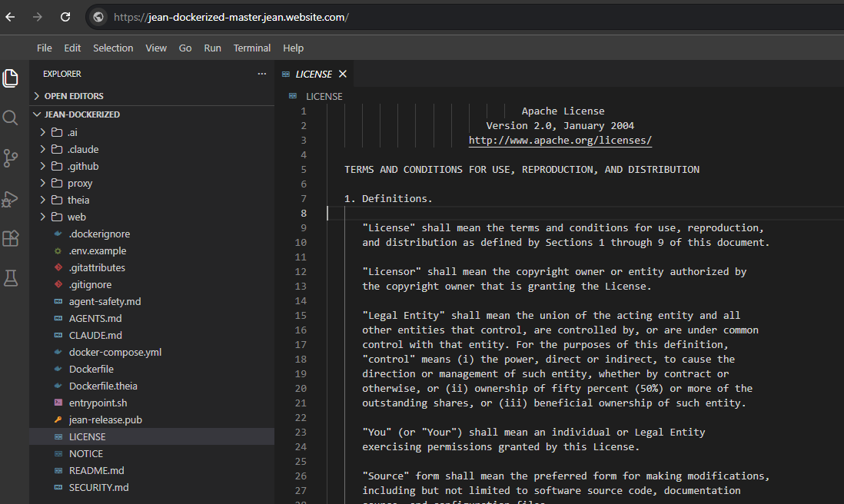
Task: Click the LICENSE breadcrumb file icon
Action: 293,96
